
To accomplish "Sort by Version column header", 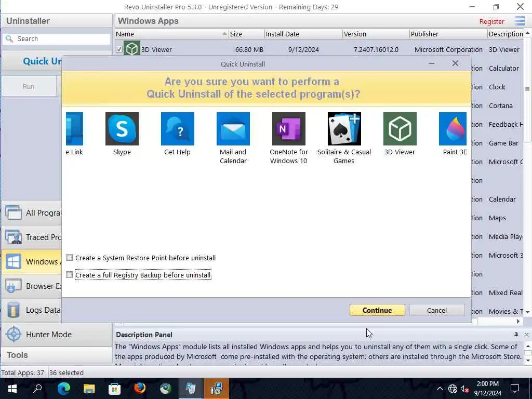I will point(376,34).
